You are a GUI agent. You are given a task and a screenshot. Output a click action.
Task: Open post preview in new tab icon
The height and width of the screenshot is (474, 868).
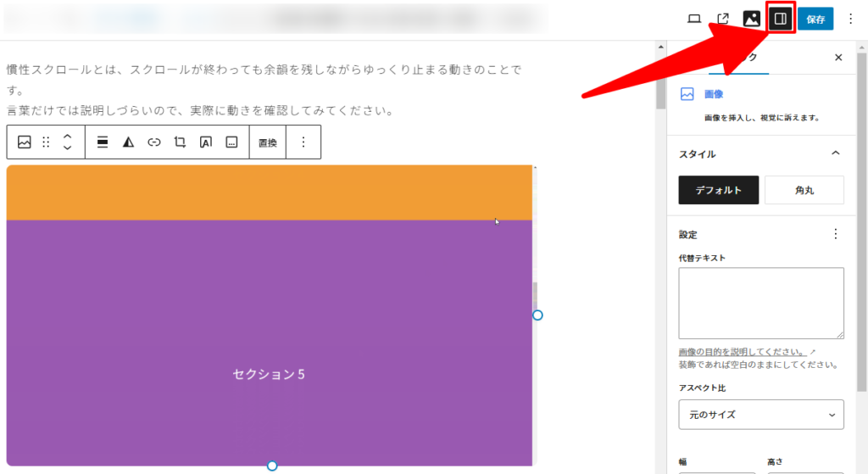click(x=723, y=19)
